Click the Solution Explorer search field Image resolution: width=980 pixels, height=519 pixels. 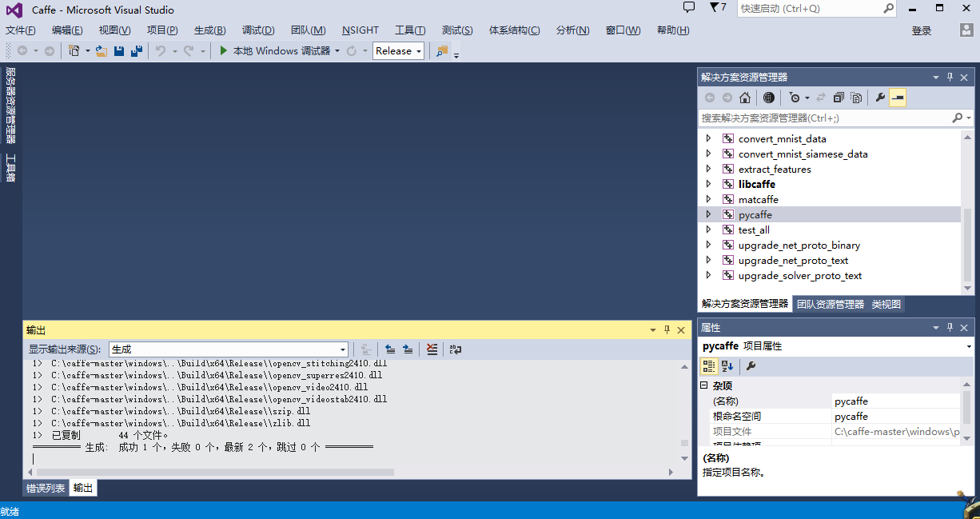tap(823, 118)
